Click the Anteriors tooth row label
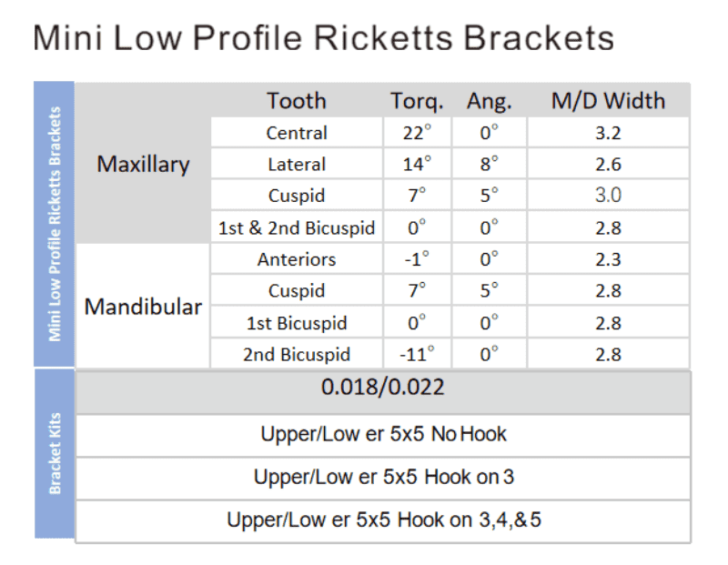Screen dimensions: 728x565 297,259
